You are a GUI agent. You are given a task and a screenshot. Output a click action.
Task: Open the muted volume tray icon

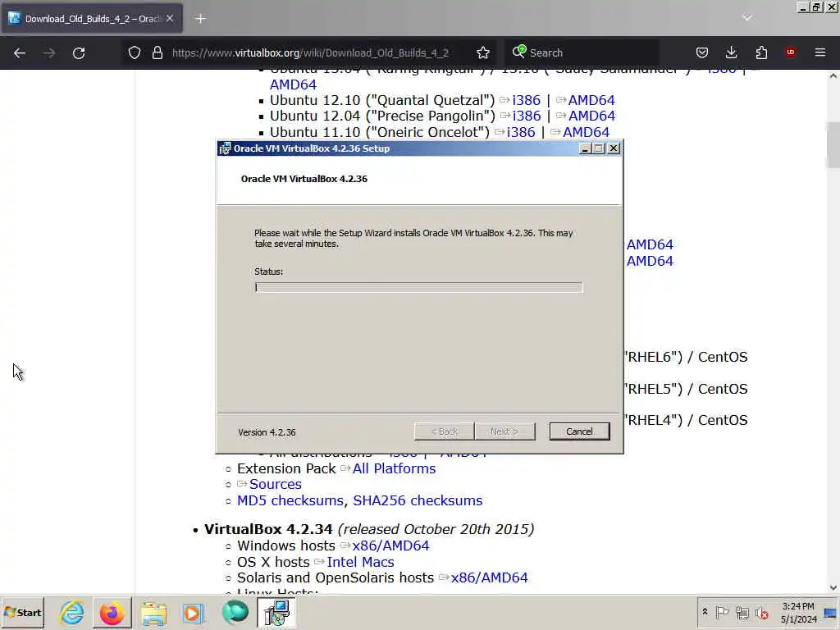tap(761, 612)
